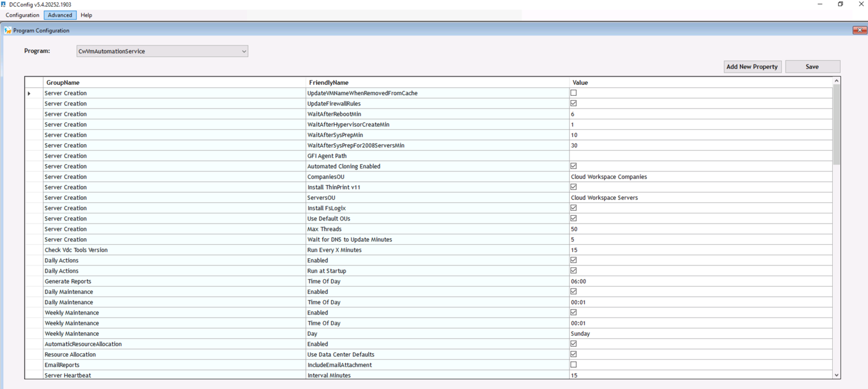Enable the IncludeEmailAttachment checkbox

pos(573,365)
